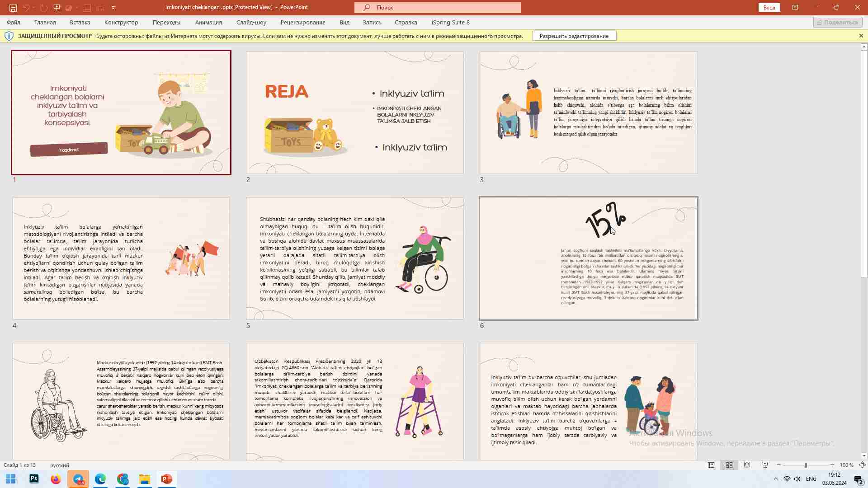Viewport: 868px width, 488px height.
Task: Click scrollbar up arrow in slide sorter
Action: click(864, 47)
